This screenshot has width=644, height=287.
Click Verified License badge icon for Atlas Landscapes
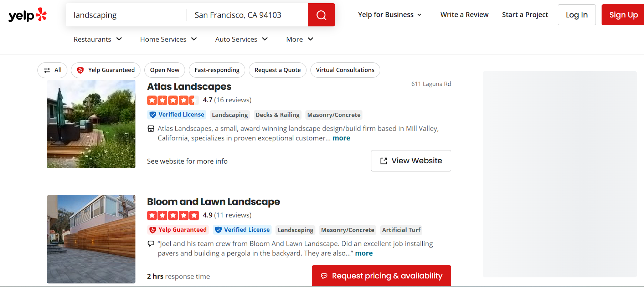click(153, 115)
